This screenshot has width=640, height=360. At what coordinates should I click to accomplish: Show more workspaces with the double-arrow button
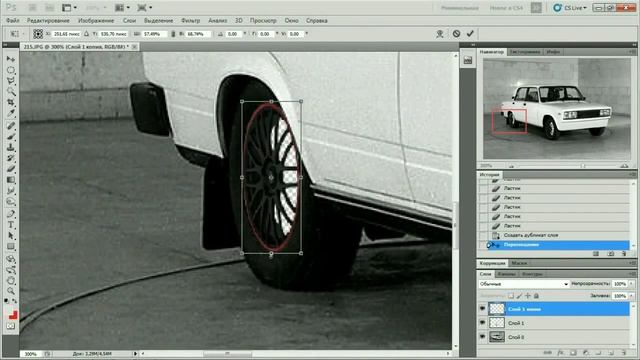536,8
